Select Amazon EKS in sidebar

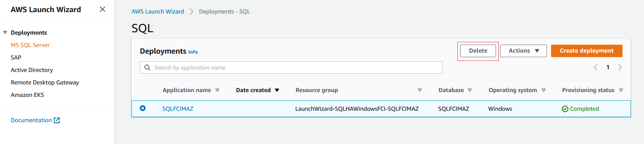[x=27, y=95]
